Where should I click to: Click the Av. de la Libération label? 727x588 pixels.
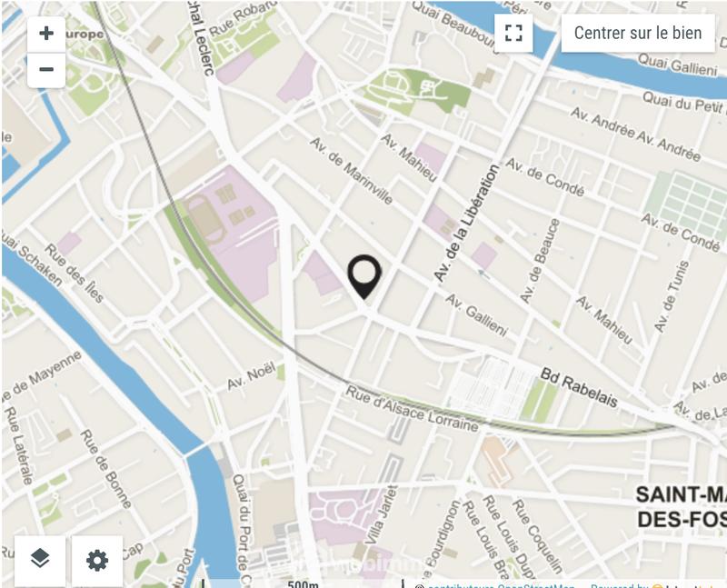click(x=467, y=223)
